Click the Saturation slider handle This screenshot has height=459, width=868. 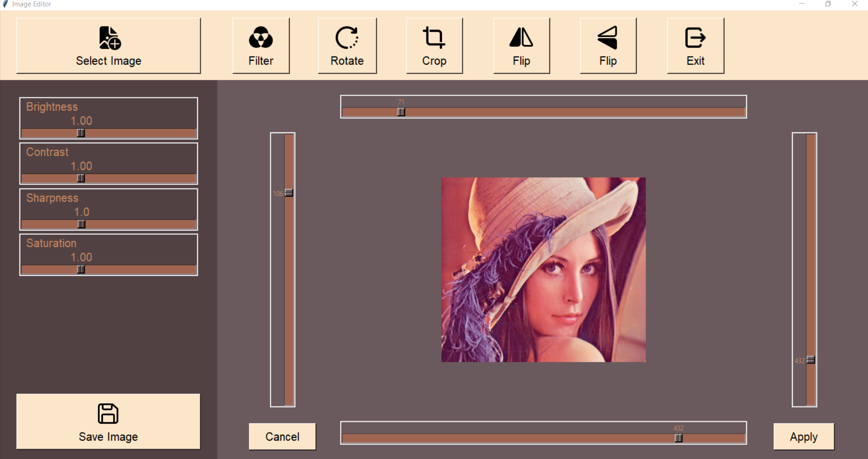[x=81, y=270]
